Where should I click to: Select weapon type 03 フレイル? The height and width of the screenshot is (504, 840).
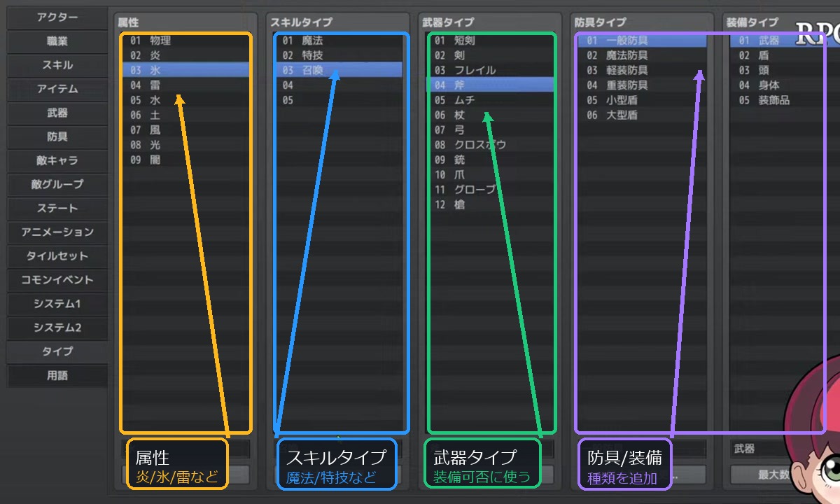tap(491, 70)
